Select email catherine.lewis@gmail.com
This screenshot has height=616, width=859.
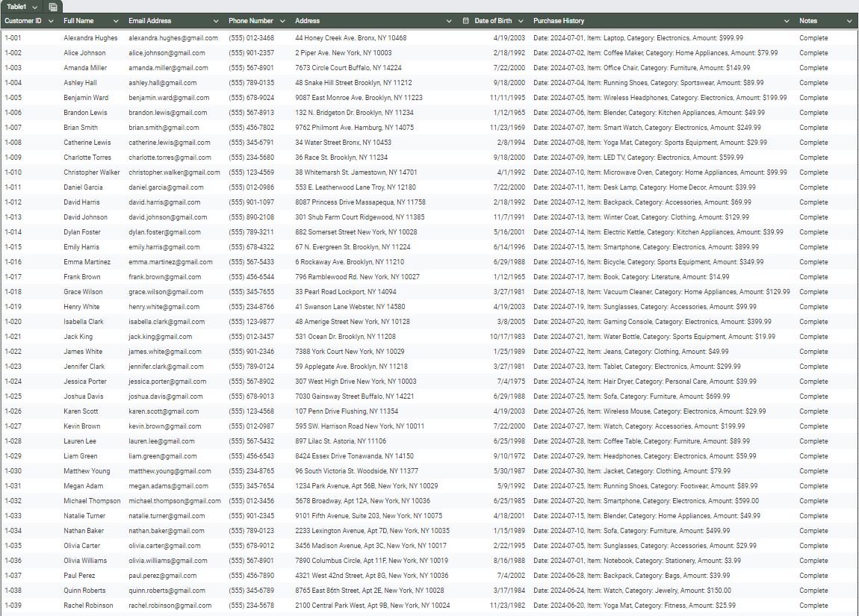[170, 143]
